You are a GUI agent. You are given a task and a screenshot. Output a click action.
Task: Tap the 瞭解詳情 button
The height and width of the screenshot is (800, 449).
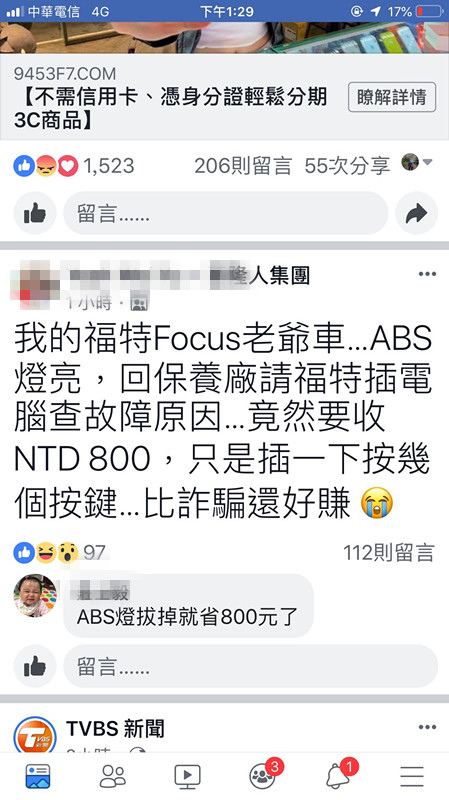[x=392, y=97]
